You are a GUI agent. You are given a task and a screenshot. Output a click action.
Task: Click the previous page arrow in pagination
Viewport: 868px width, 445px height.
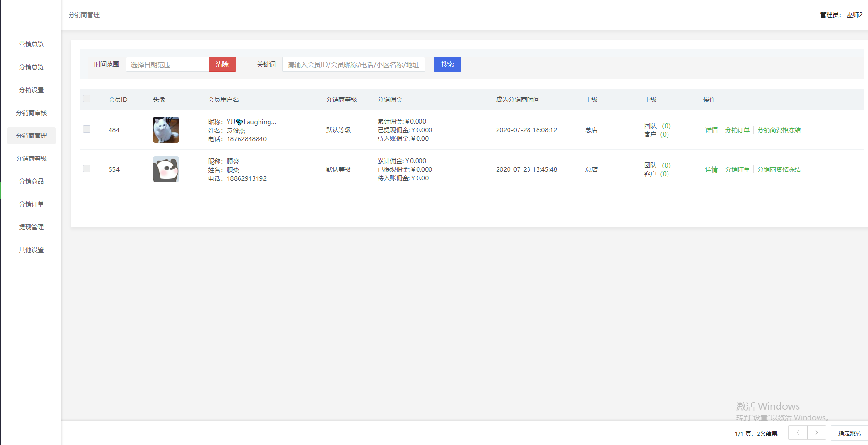[x=798, y=433]
